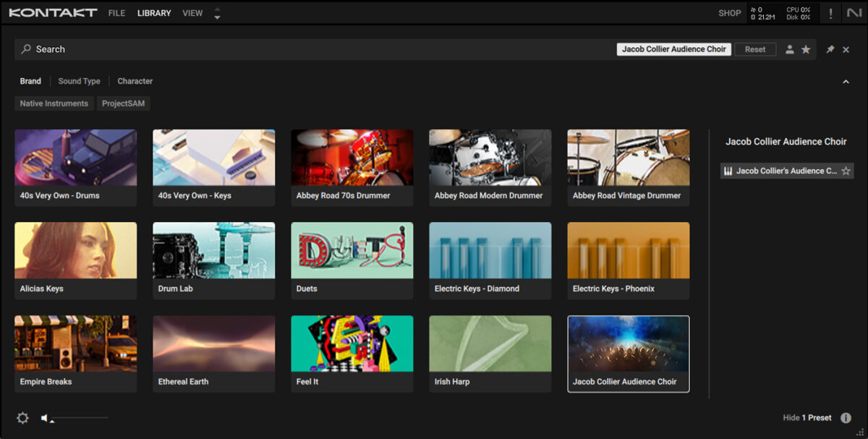The image size is (868, 439).
Task: Select the Ethereal Earth library
Action: coord(214,354)
